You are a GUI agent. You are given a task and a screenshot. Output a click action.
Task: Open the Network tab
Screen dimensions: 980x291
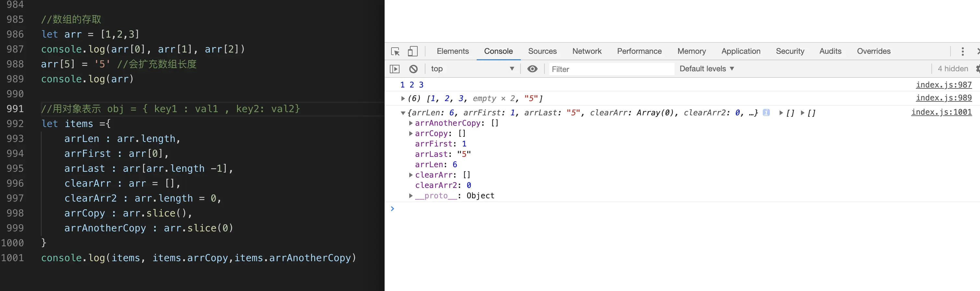[587, 51]
